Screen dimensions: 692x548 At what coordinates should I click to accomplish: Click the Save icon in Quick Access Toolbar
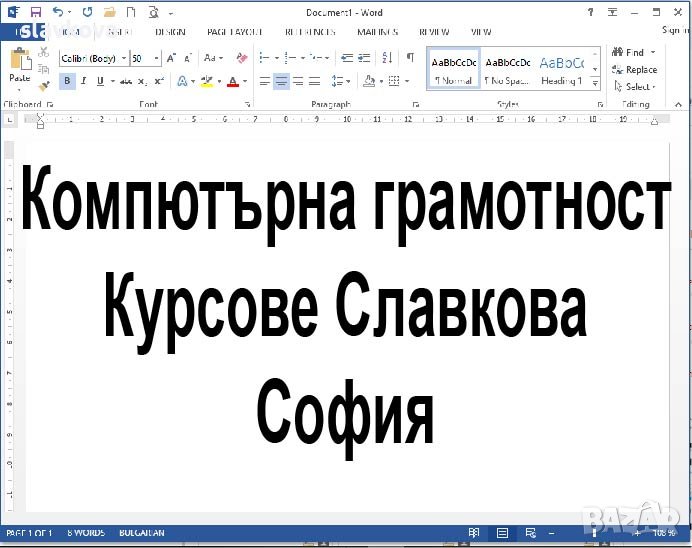(x=36, y=12)
